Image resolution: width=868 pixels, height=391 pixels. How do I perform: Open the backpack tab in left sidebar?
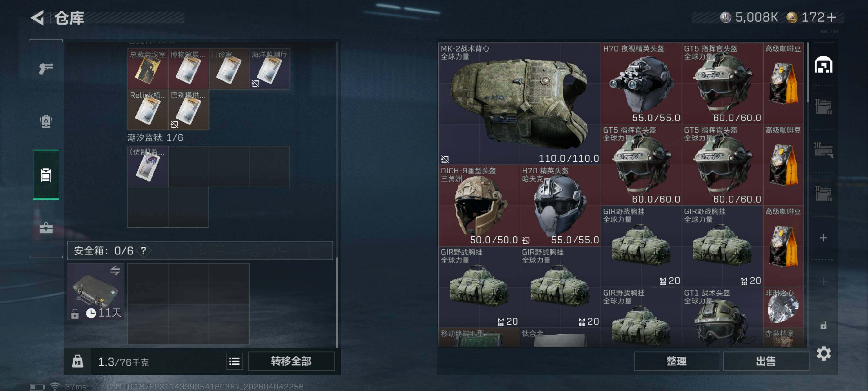[46, 121]
